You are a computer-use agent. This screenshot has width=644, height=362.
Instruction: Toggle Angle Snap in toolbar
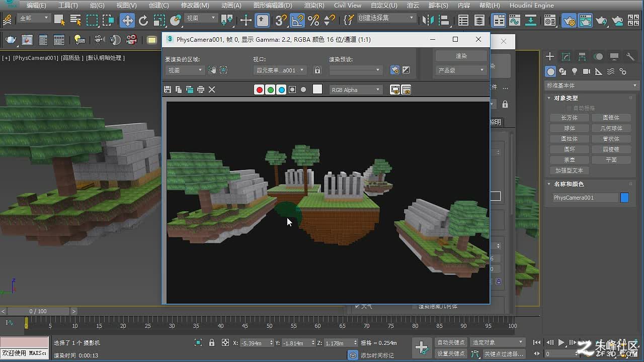click(x=297, y=21)
